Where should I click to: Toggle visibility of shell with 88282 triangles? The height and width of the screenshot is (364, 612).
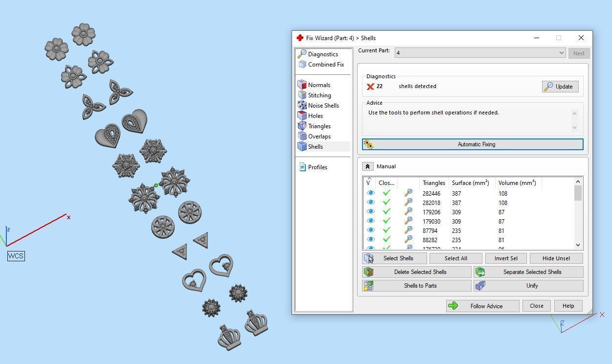tap(370, 240)
